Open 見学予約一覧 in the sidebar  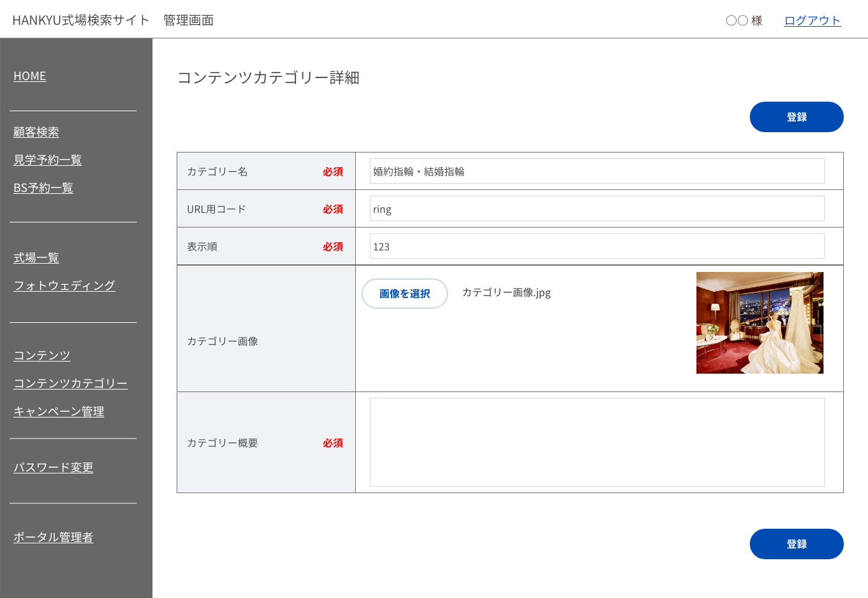(48, 160)
